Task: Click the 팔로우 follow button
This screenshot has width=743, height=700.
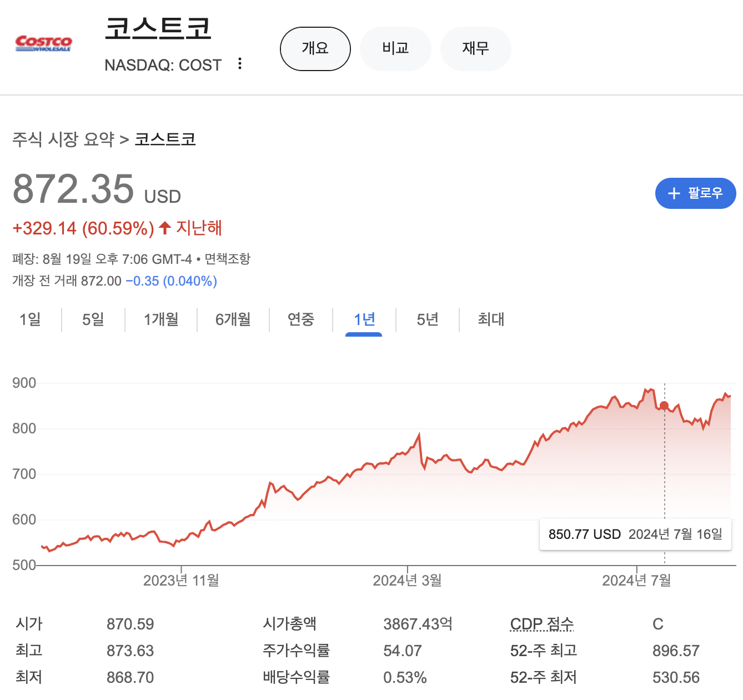Action: [696, 193]
